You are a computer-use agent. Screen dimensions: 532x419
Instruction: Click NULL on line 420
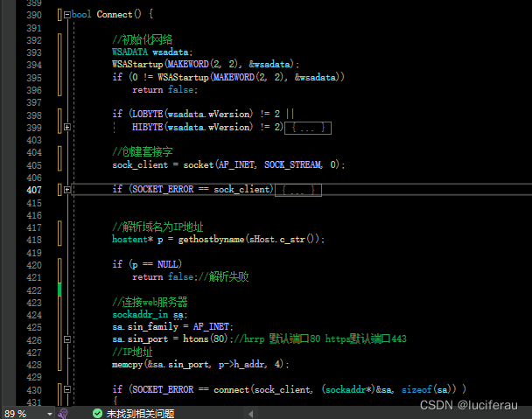[167, 264]
